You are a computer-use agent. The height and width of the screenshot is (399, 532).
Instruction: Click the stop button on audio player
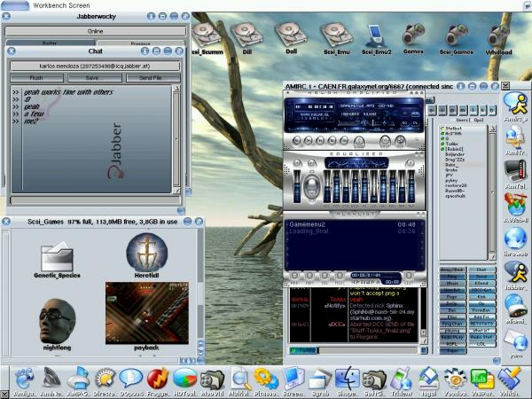(x=332, y=140)
